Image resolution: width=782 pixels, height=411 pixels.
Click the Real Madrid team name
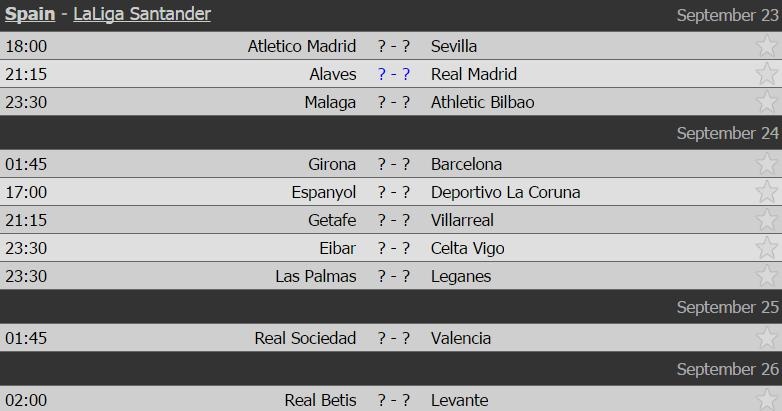[474, 74]
